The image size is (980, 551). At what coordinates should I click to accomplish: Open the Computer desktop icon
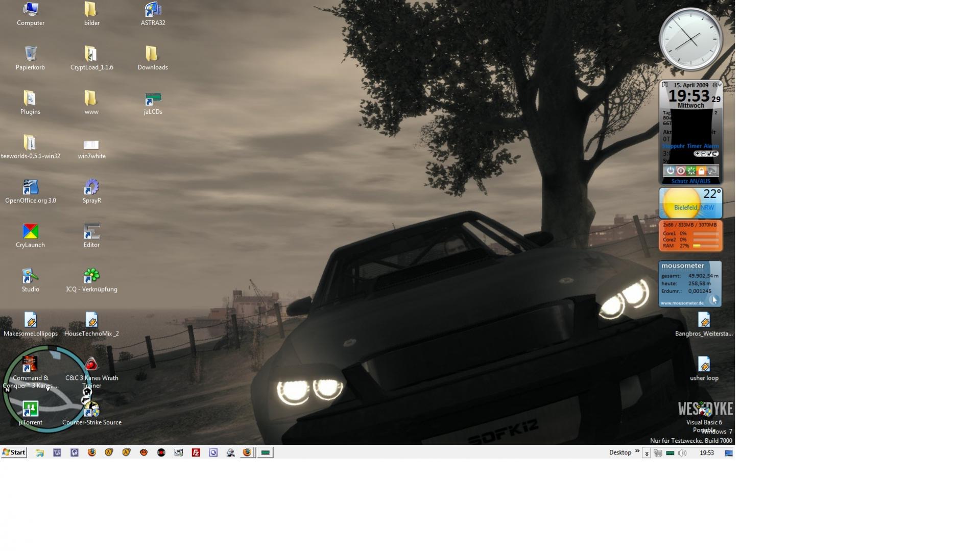31,14
